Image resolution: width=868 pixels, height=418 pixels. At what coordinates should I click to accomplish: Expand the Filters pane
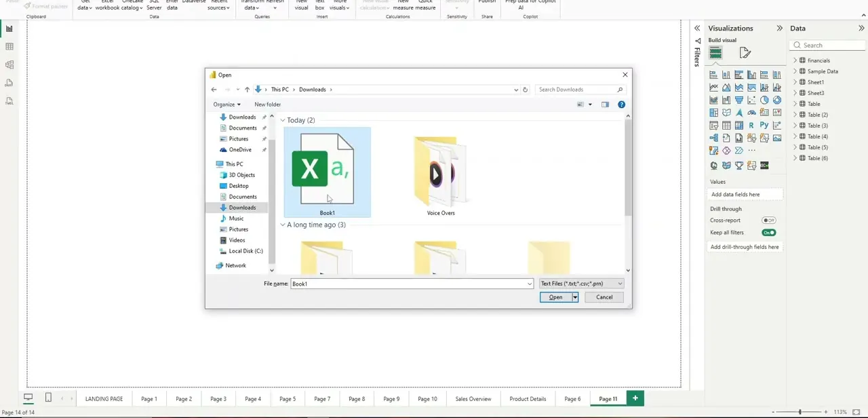tap(697, 28)
